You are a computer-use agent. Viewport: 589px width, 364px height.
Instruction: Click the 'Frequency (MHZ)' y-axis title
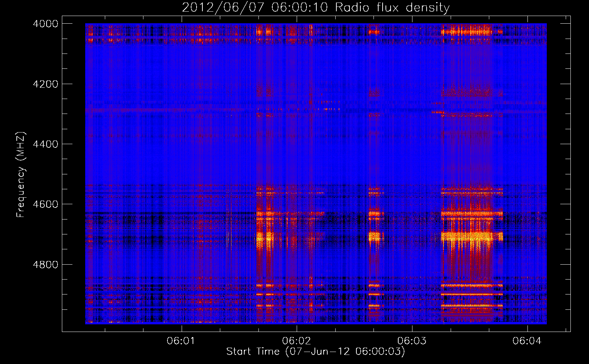click(x=21, y=175)
